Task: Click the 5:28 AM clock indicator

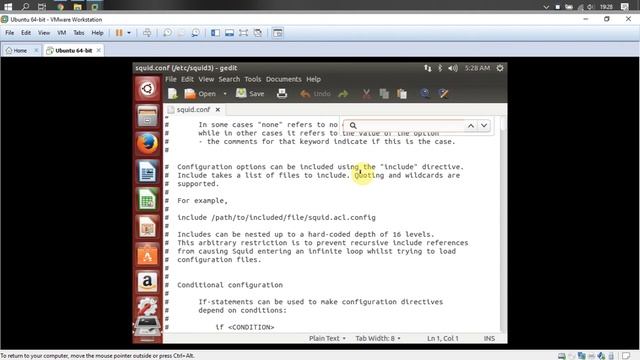Action: click(477, 68)
